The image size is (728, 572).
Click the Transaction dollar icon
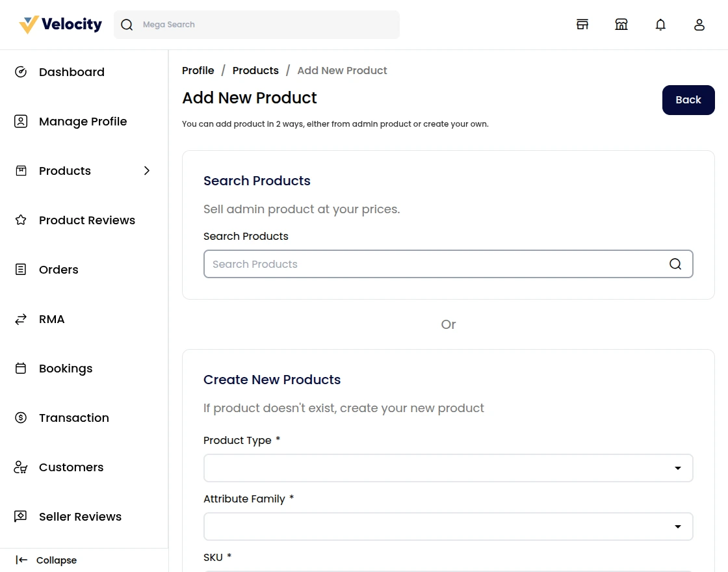(x=20, y=417)
